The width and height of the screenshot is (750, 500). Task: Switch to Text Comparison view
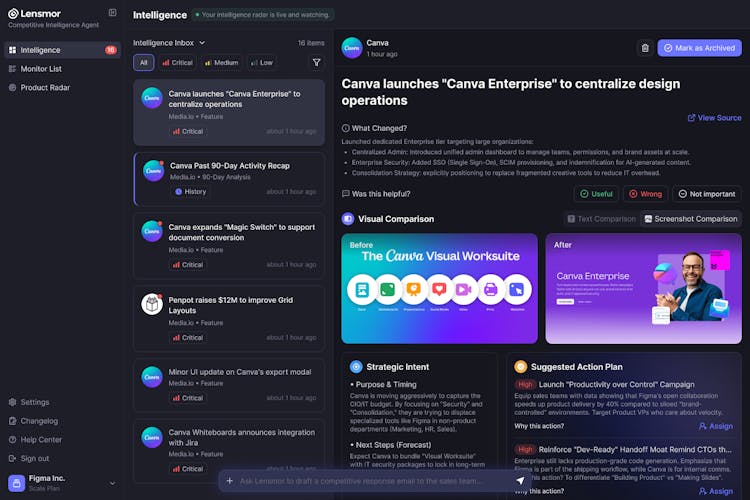[x=601, y=219]
